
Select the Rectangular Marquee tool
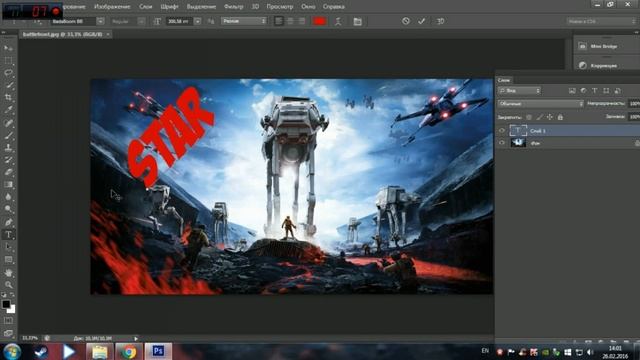(8, 60)
